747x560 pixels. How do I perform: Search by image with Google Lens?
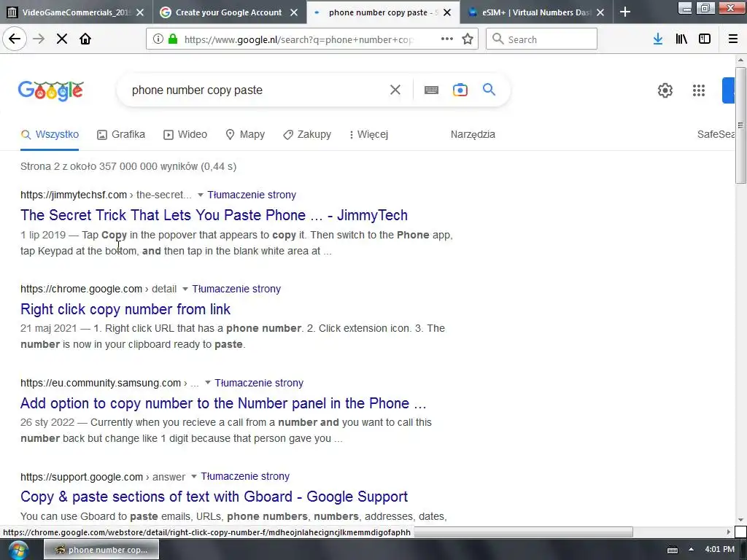coord(460,90)
